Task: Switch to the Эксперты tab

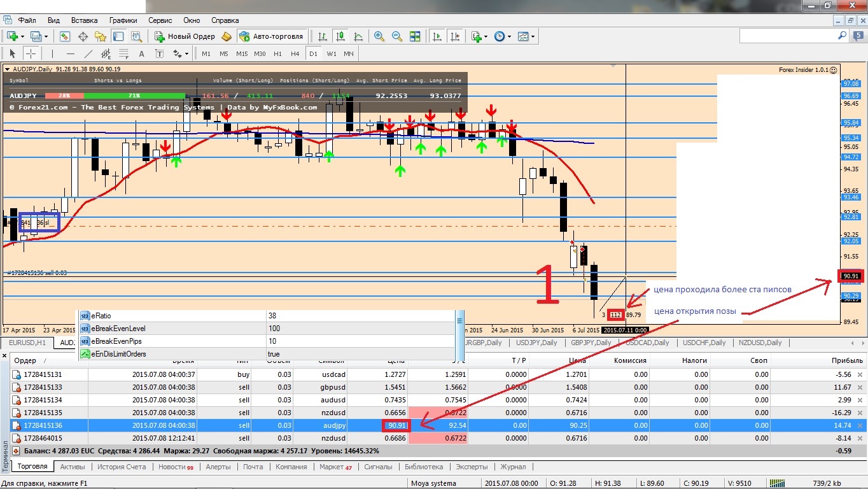Action: (472, 467)
